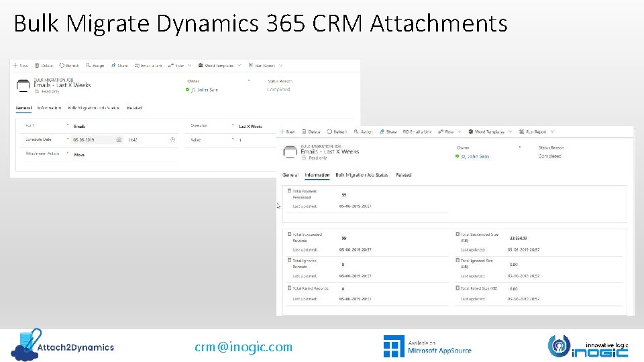Image resolution: width=644 pixels, height=362 pixels.
Task: Click the Microsoft AppSource logo in the footer
Action: [427, 347]
